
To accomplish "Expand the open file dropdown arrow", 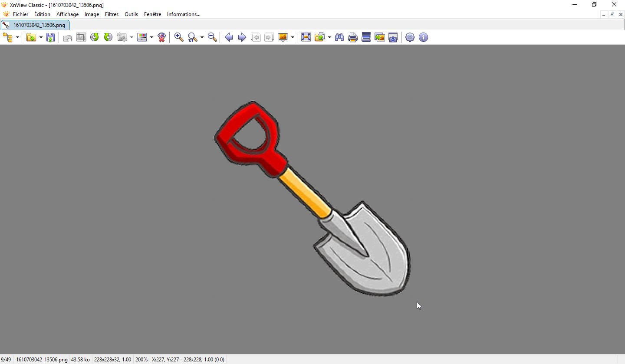I will click(41, 37).
